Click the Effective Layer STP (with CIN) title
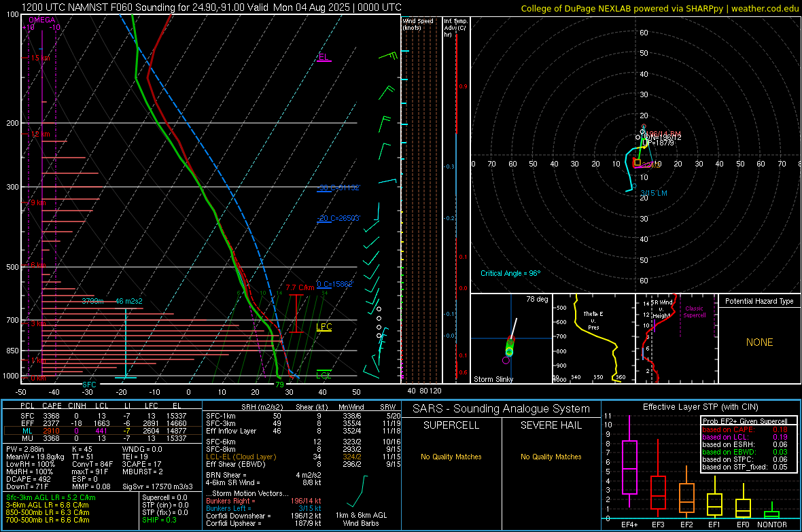802x532 pixels. pos(700,407)
